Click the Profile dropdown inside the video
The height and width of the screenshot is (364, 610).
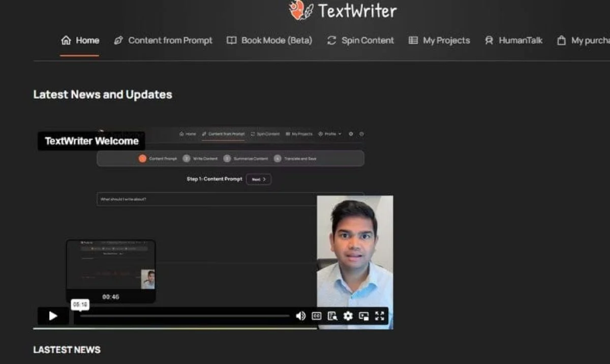pos(330,134)
